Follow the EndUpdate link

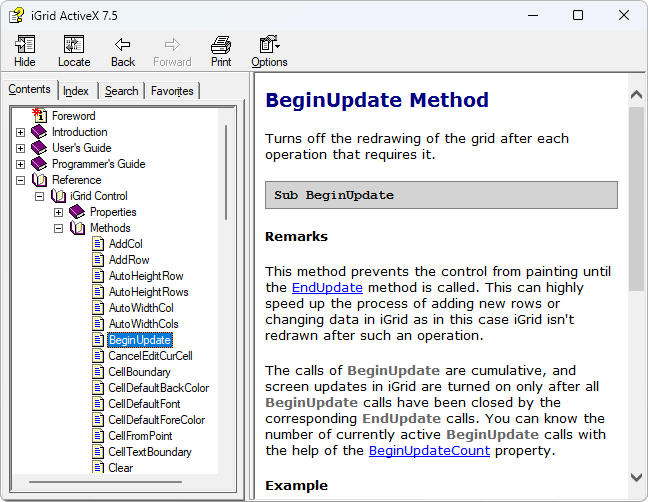tap(327, 288)
